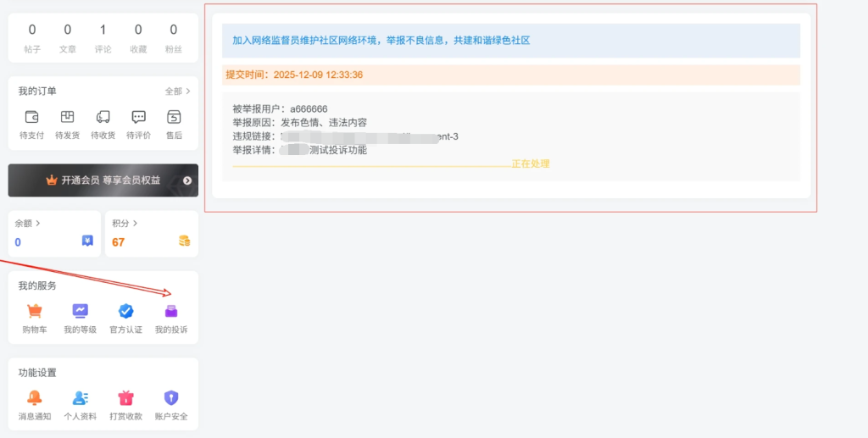Open the 待发货 awaiting shipment icon

pos(67,117)
